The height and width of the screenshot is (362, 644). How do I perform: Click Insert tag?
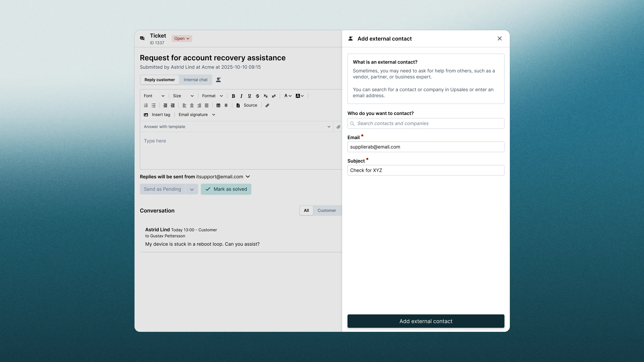(x=161, y=115)
